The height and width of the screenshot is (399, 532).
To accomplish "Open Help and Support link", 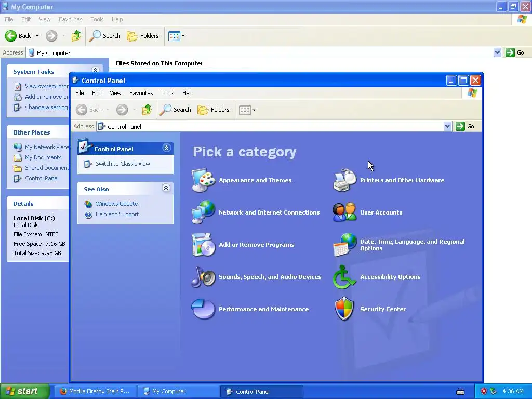I will click(x=117, y=214).
